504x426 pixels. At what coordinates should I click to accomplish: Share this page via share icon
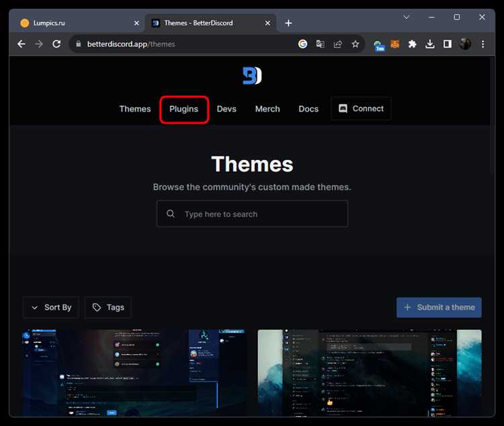[337, 44]
